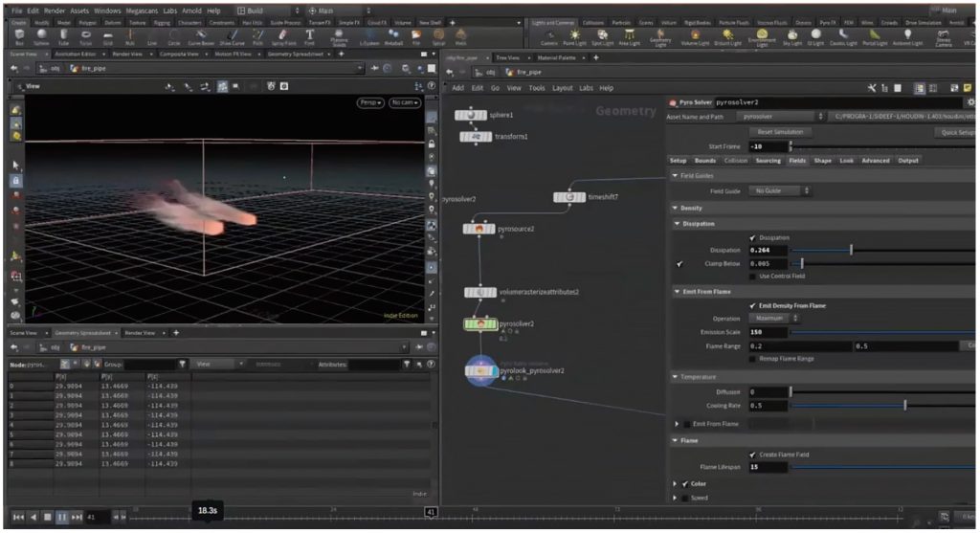Select the Torus shelf tool
Image resolution: width=980 pixels, height=533 pixels.
tap(85, 37)
